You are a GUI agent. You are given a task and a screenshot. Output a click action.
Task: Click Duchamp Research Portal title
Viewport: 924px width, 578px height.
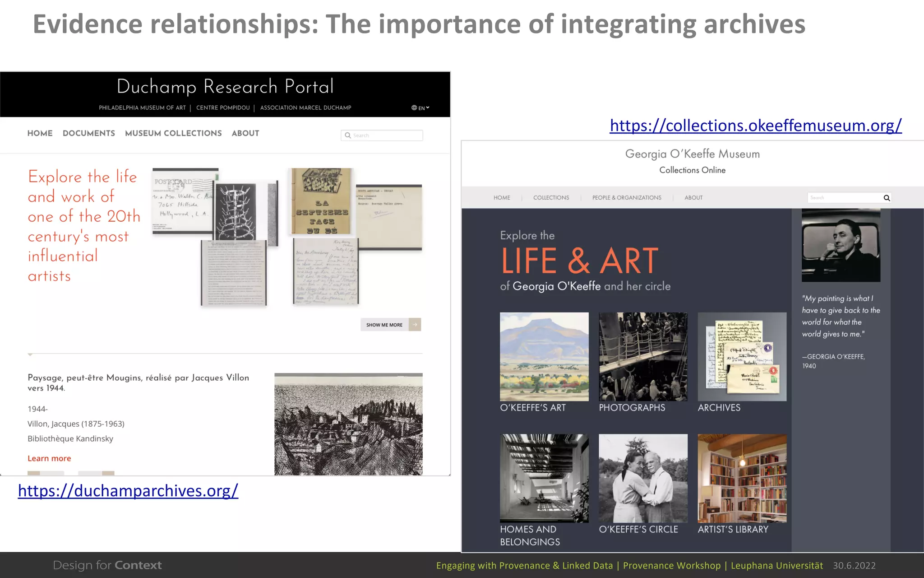(225, 87)
